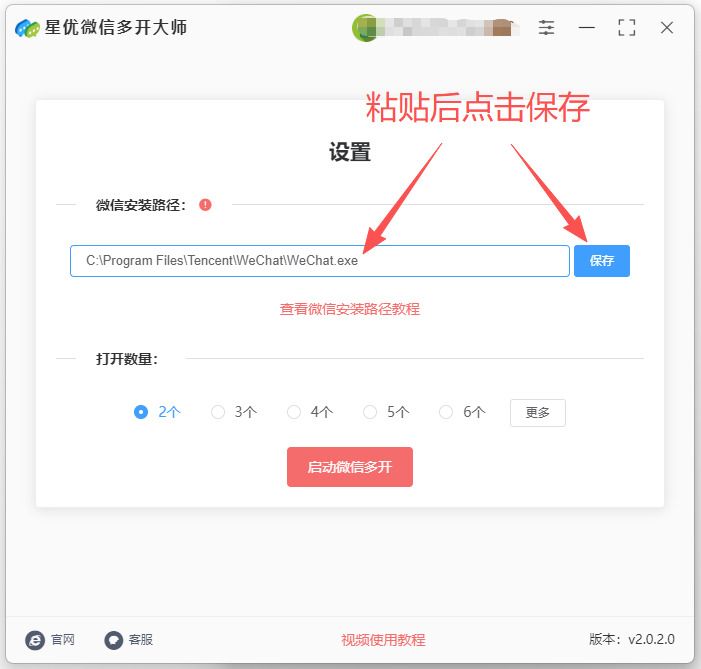This screenshot has height=669, width=701.
Task: Start with 启动微信多开 button
Action: (x=350, y=467)
